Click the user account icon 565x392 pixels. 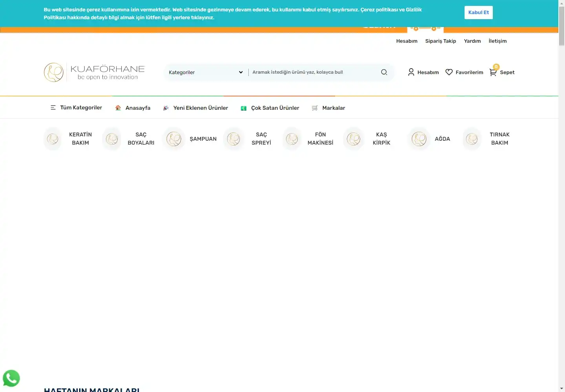tap(411, 72)
